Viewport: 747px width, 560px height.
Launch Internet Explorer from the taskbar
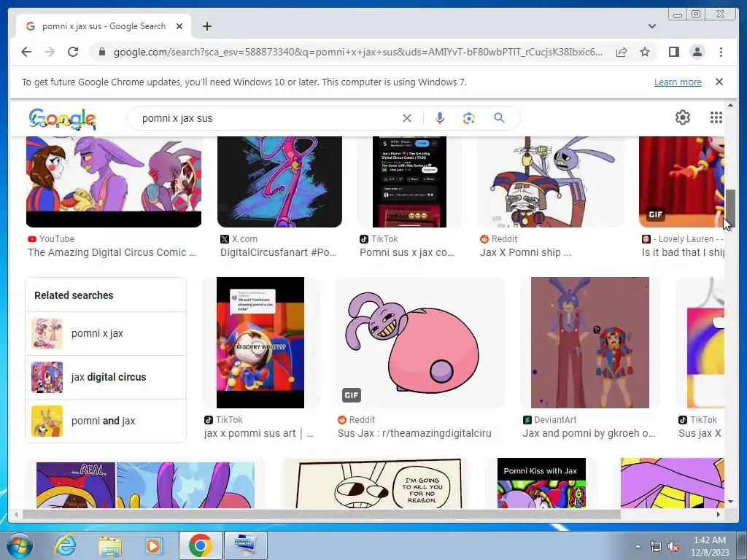[x=65, y=545]
